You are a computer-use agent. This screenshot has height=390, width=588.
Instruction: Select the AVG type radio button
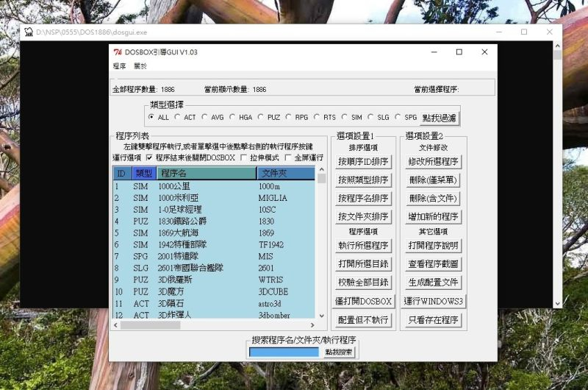tap(204, 117)
